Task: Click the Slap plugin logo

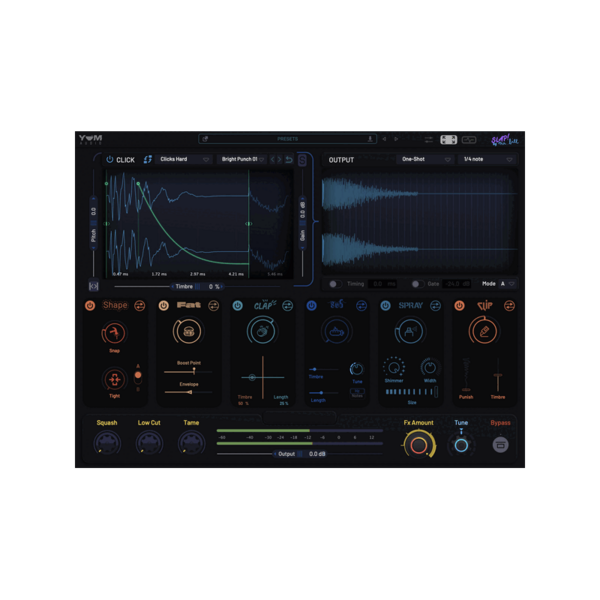Action: pyautogui.click(x=505, y=140)
